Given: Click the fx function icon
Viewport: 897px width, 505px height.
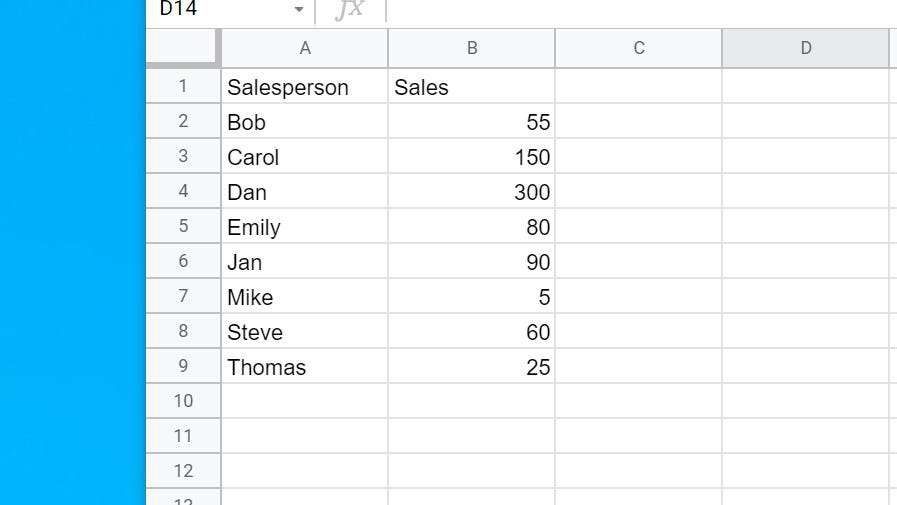Looking at the screenshot, I should 349,10.
